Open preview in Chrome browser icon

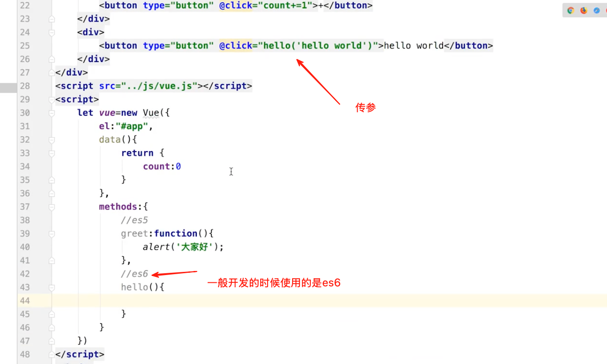coord(571,10)
